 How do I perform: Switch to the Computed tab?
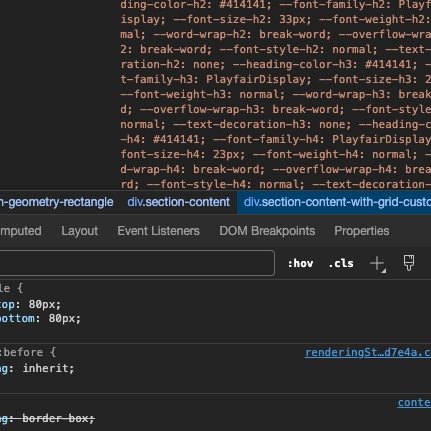[21, 231]
